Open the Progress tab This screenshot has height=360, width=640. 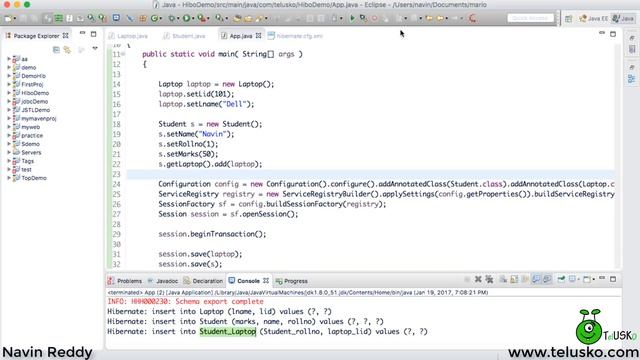pyautogui.click(x=292, y=281)
